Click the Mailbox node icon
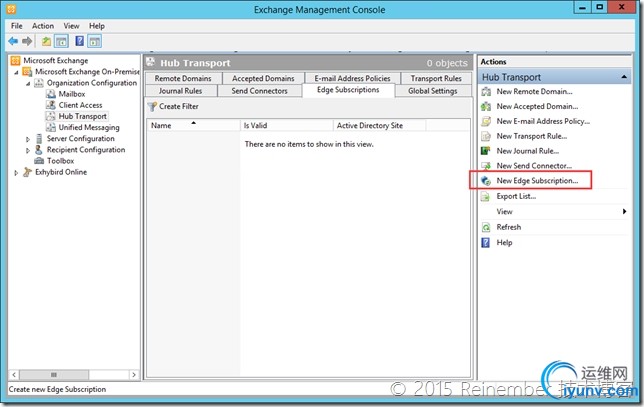 51,94
